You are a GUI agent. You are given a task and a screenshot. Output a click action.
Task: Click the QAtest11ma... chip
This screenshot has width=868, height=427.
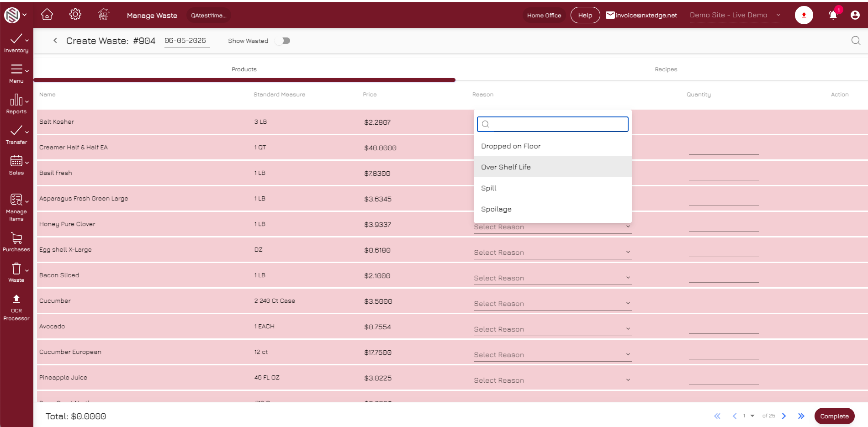209,15
